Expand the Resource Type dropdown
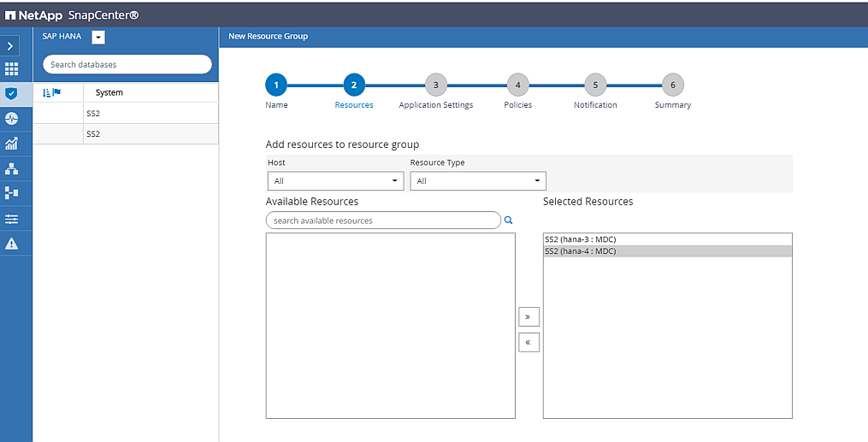The height and width of the screenshot is (442, 868). click(x=478, y=181)
